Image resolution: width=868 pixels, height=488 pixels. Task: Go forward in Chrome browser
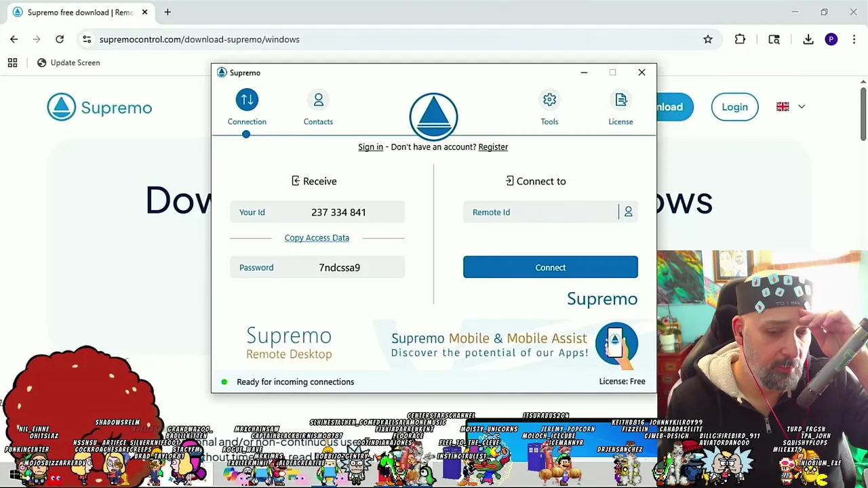coord(37,39)
